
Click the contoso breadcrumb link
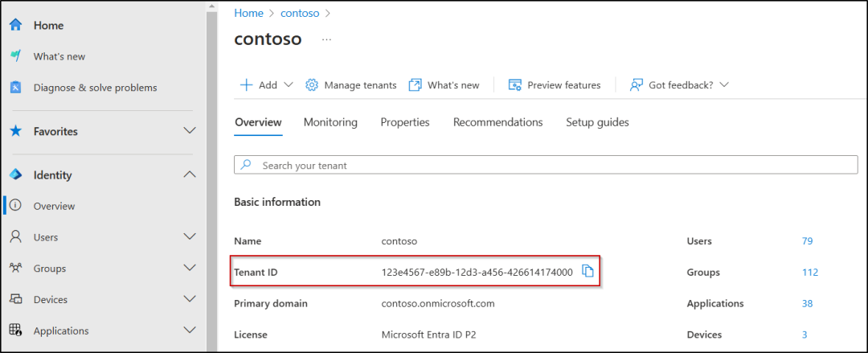[x=300, y=13]
